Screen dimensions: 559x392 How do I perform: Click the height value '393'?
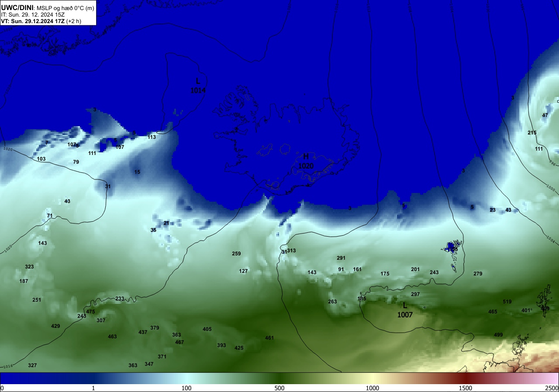[221, 345]
